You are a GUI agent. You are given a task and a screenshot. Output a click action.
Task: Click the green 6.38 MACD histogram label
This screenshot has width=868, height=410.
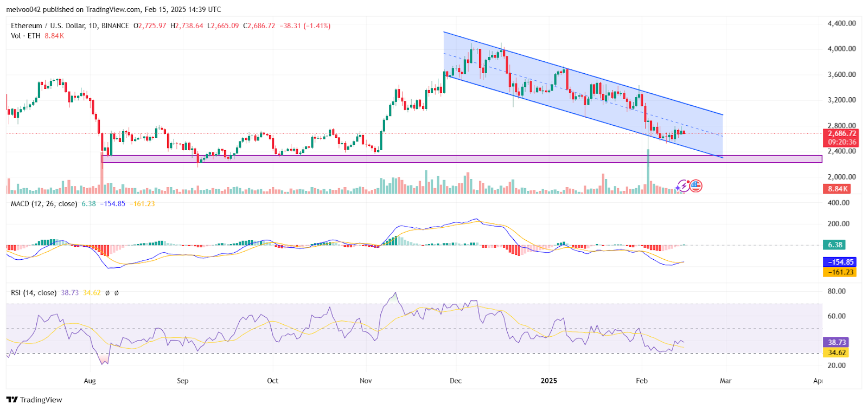[x=834, y=245]
